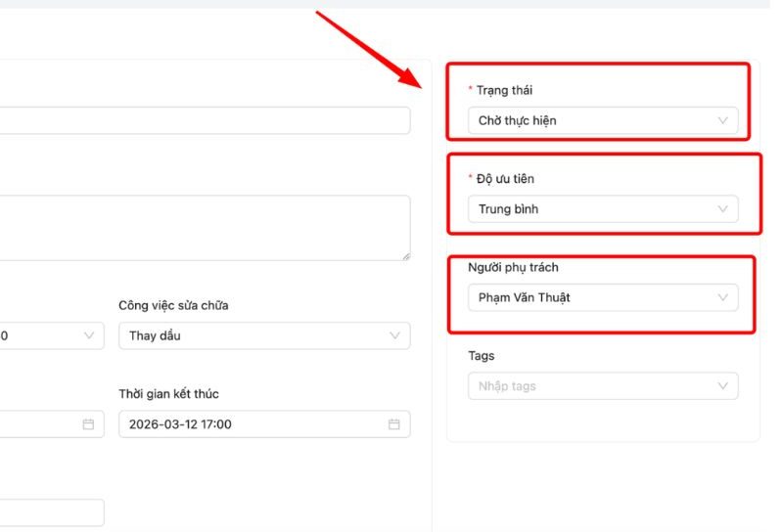Image resolution: width=783 pixels, height=532 pixels.
Task: Click the resize handle of the large textarea
Action: [406, 256]
